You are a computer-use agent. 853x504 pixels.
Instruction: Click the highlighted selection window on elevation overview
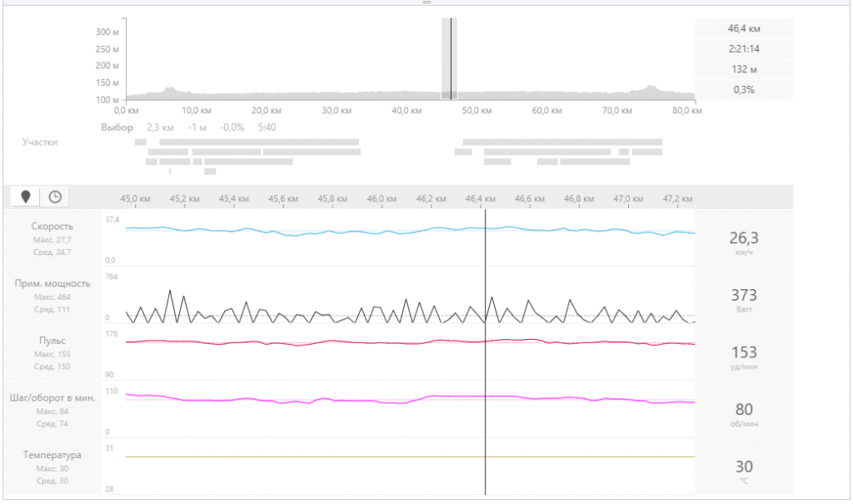[x=450, y=58]
